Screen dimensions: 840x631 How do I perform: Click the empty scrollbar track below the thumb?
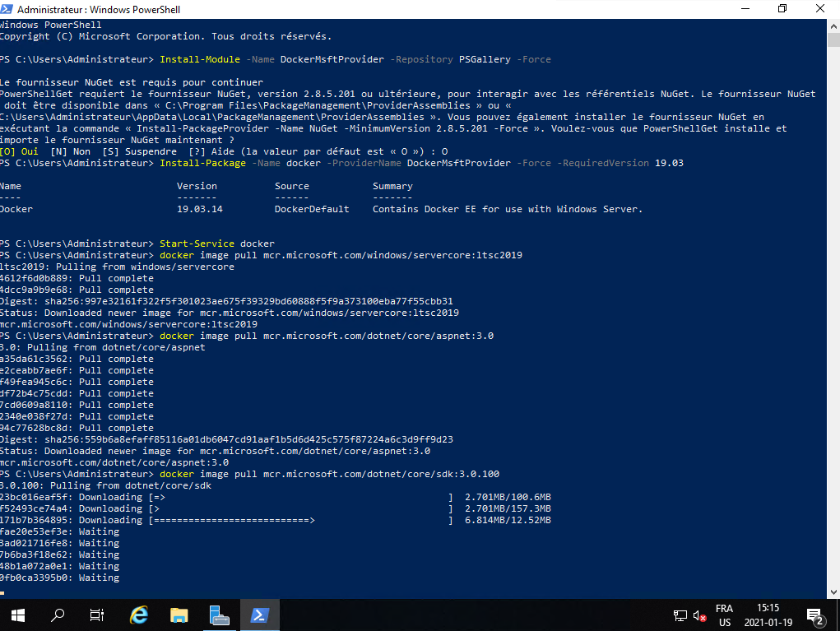833,329
